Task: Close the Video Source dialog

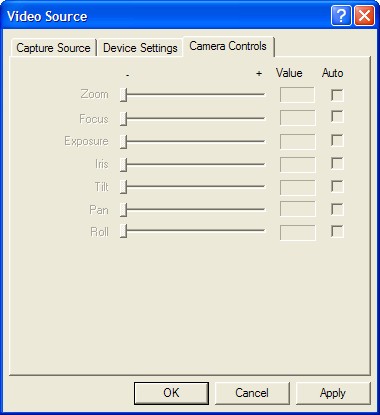Action: point(364,15)
